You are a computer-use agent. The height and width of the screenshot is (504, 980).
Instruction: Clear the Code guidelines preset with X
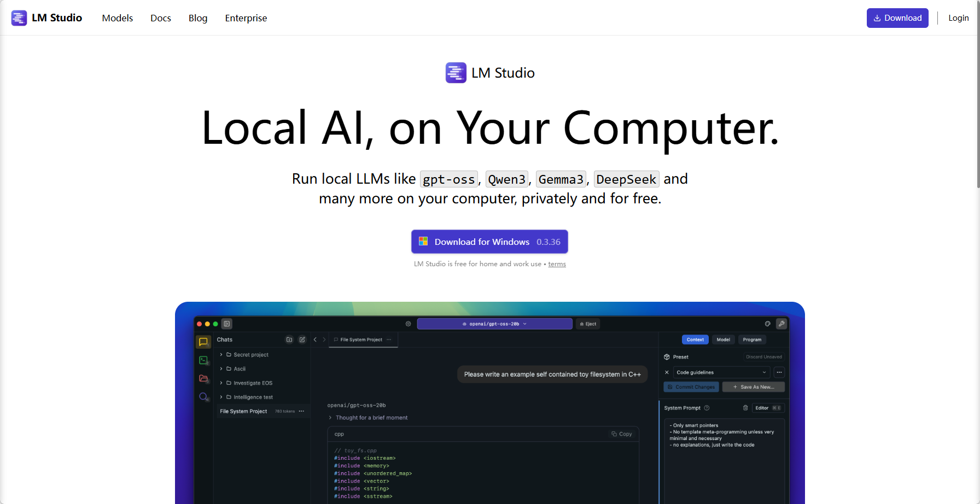(x=667, y=372)
